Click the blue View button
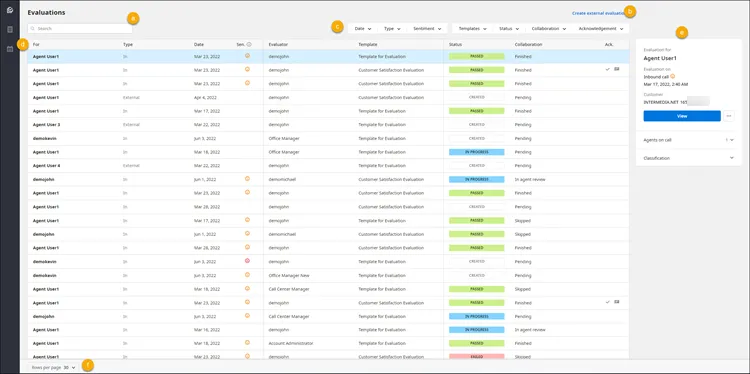Viewport: 750px width, 374px height. (x=682, y=116)
